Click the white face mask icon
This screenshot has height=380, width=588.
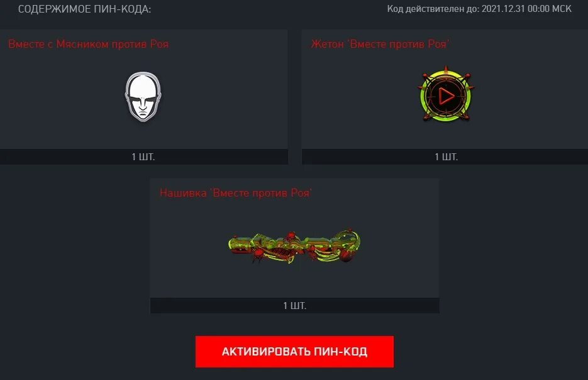[143, 97]
